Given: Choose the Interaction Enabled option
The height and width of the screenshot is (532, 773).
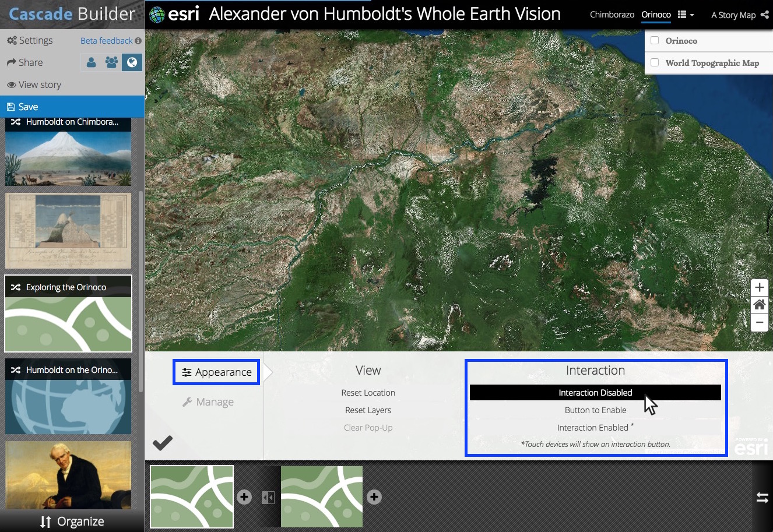Looking at the screenshot, I should (x=595, y=428).
